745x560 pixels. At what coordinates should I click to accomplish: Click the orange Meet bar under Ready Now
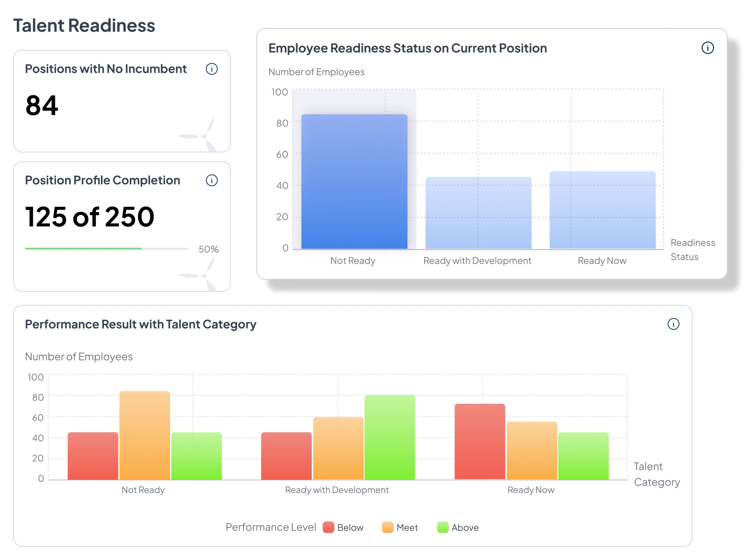point(531,451)
